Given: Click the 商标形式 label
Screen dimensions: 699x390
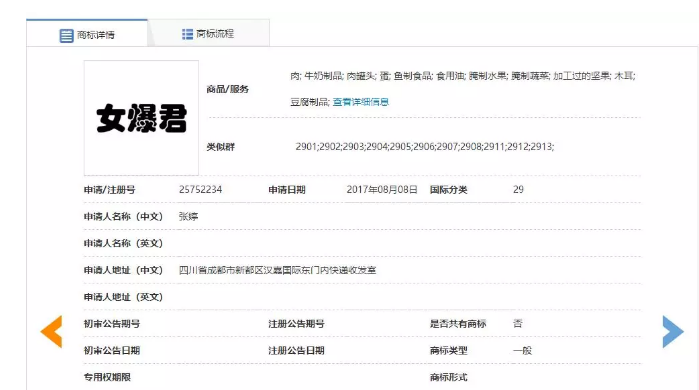Looking at the screenshot, I should [x=448, y=378].
